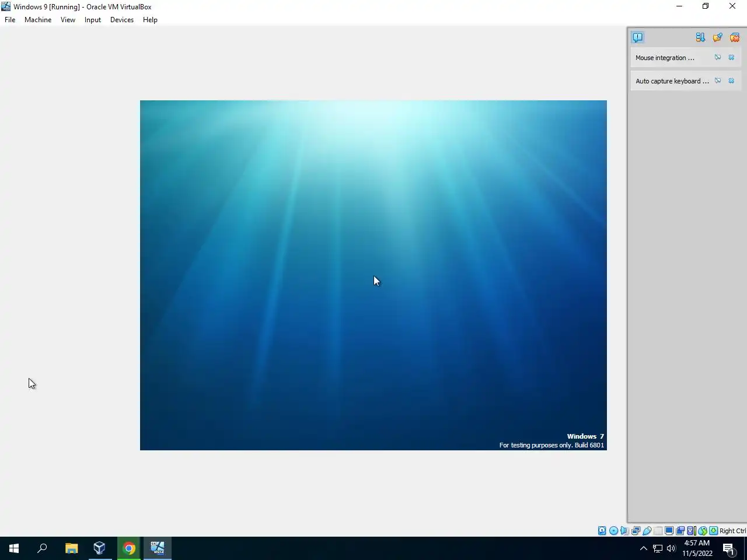Click the display monitor status icon
747x560 pixels.
click(x=669, y=531)
